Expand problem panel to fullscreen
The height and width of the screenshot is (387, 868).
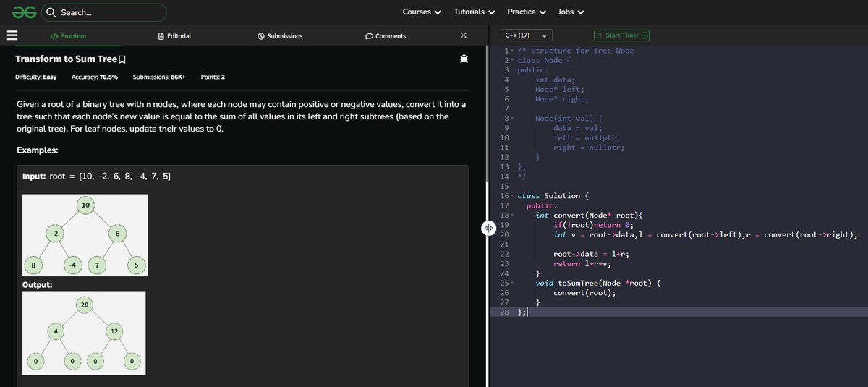click(464, 35)
